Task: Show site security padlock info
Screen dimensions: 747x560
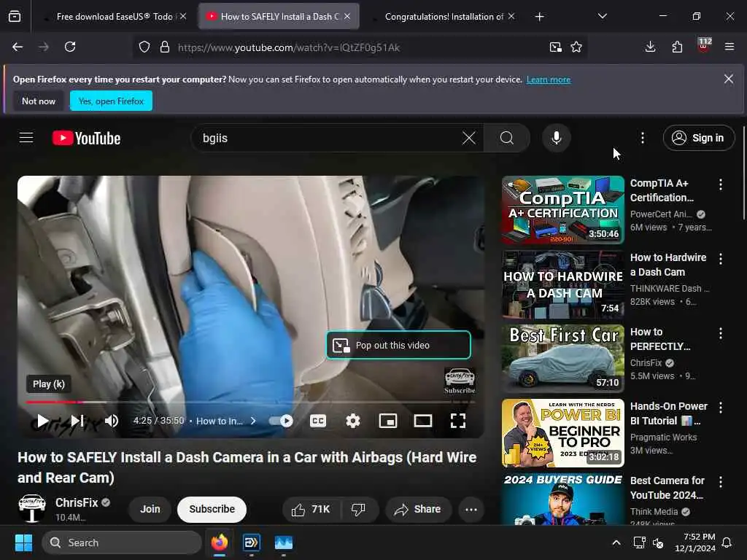Action: click(165, 47)
